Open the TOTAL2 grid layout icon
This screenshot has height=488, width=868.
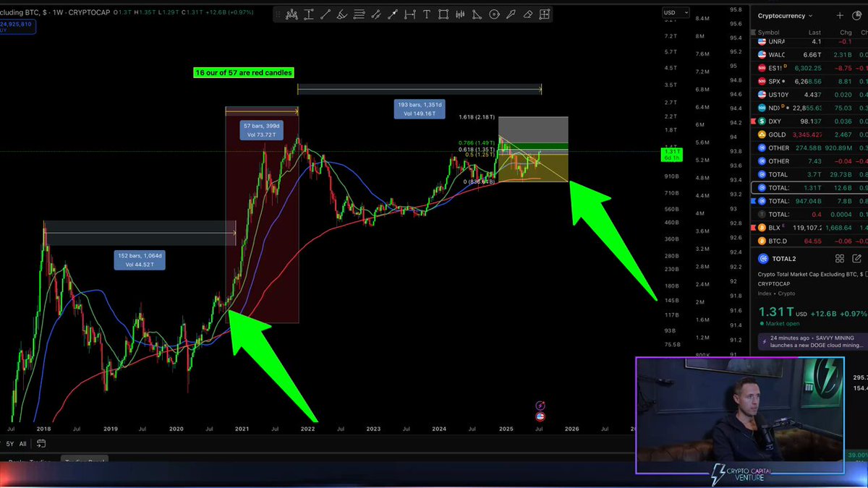coord(840,258)
